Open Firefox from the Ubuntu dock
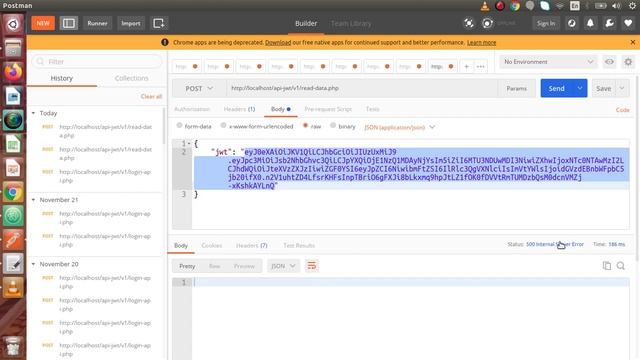Image resolution: width=640 pixels, height=360 pixels. 13,72
